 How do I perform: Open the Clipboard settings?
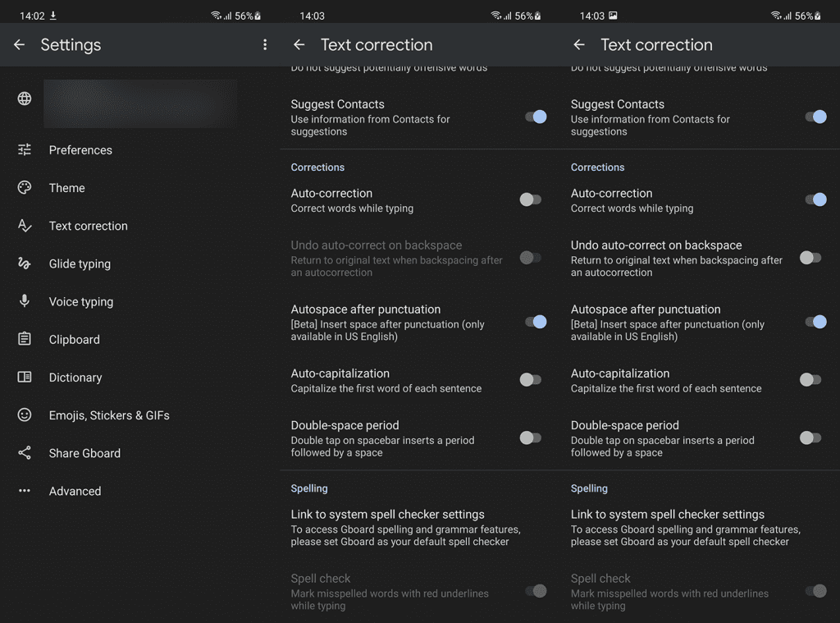[x=74, y=339]
